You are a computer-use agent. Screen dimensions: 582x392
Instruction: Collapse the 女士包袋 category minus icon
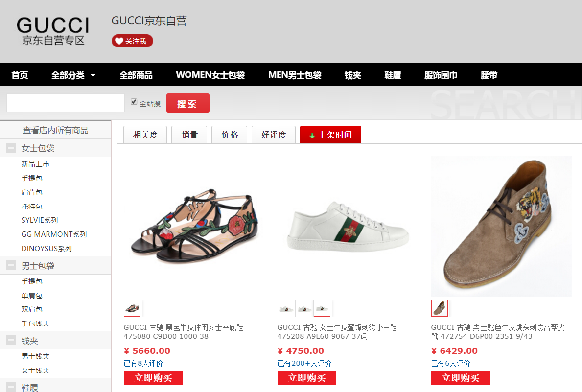coord(11,148)
